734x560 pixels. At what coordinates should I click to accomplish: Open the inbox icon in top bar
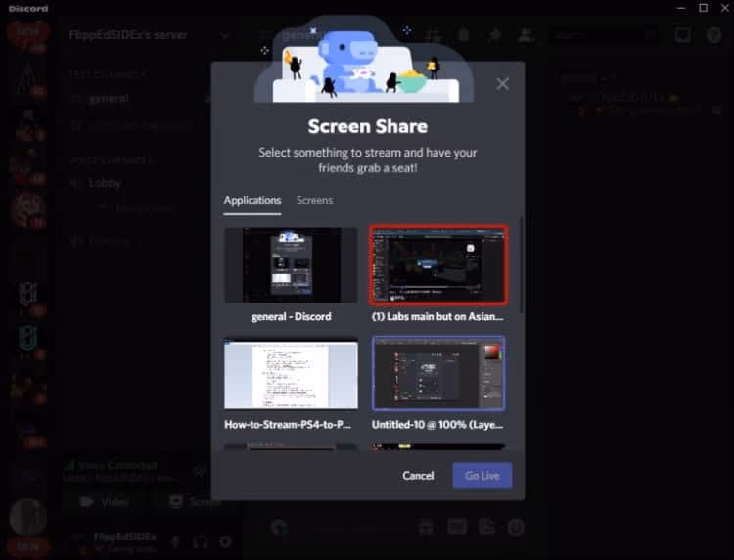pyautogui.click(x=682, y=35)
